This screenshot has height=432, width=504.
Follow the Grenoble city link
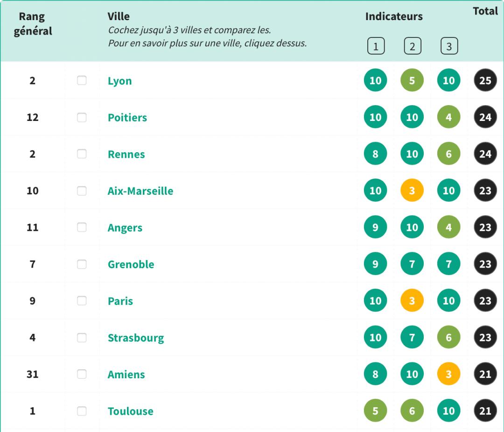131,264
